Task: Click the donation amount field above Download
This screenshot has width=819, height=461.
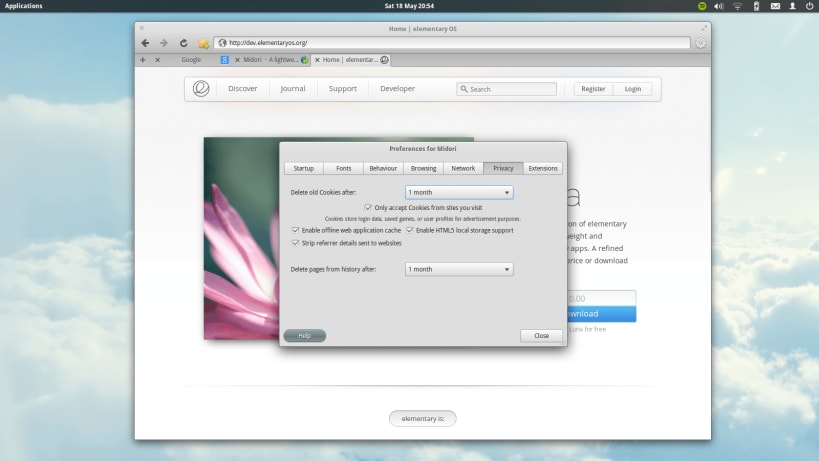Action: pos(602,299)
